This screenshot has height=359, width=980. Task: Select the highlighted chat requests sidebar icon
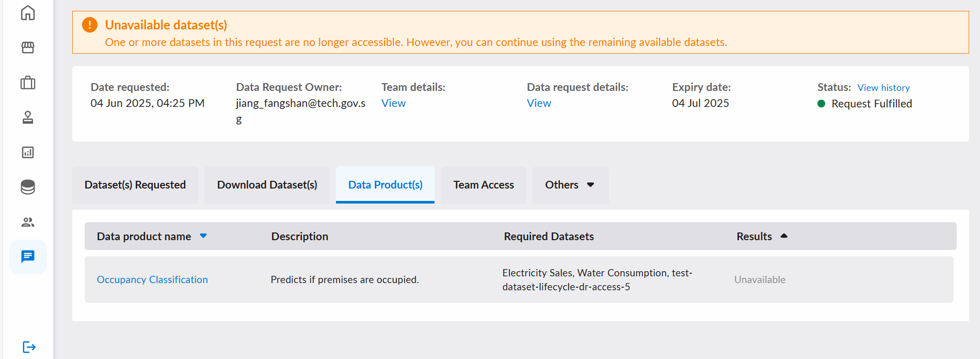28,257
